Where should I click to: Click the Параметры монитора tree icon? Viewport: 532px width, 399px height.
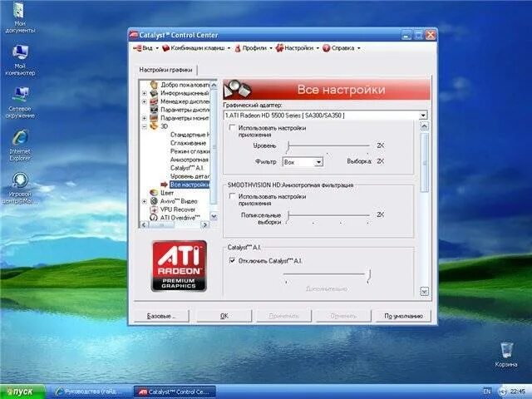(x=154, y=118)
